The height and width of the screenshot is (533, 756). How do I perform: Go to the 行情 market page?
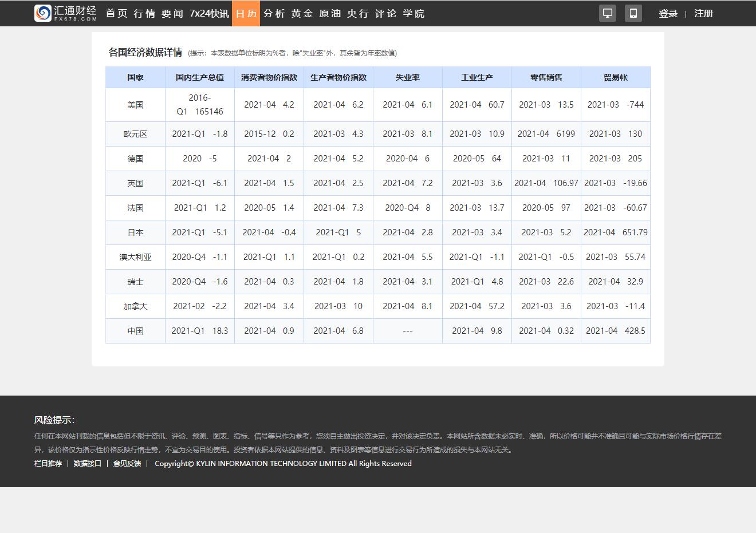point(144,13)
